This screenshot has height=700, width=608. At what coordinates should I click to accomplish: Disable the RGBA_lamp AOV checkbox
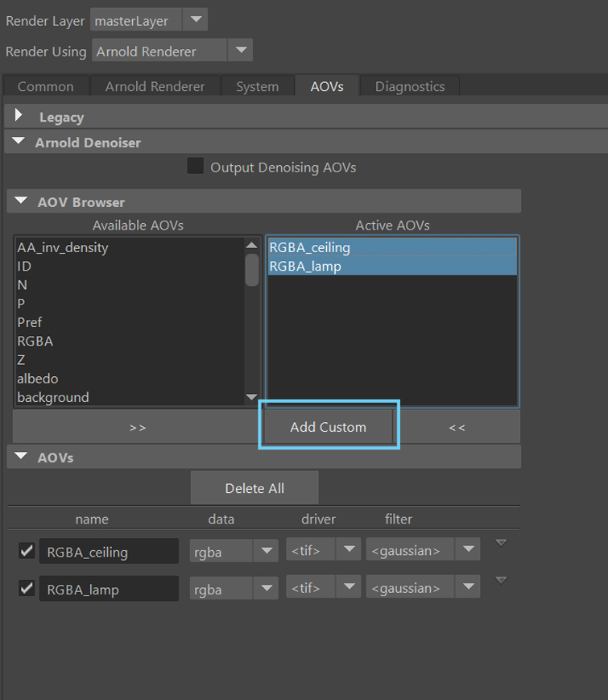[27, 589]
